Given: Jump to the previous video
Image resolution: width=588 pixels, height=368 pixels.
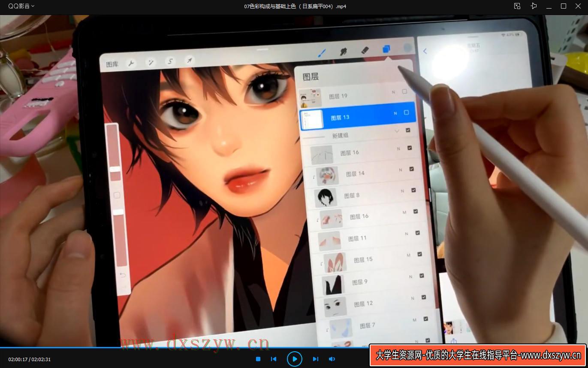Looking at the screenshot, I should click(274, 359).
